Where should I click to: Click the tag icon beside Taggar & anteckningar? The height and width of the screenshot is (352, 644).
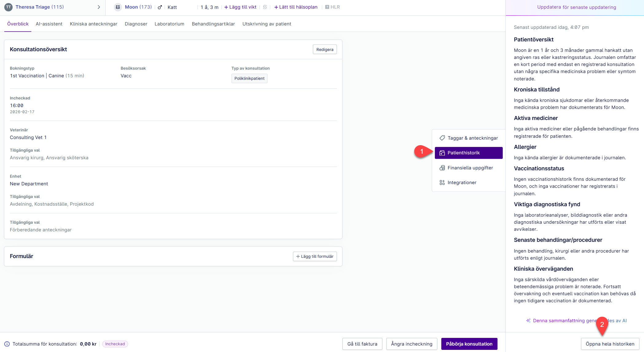pyautogui.click(x=442, y=138)
